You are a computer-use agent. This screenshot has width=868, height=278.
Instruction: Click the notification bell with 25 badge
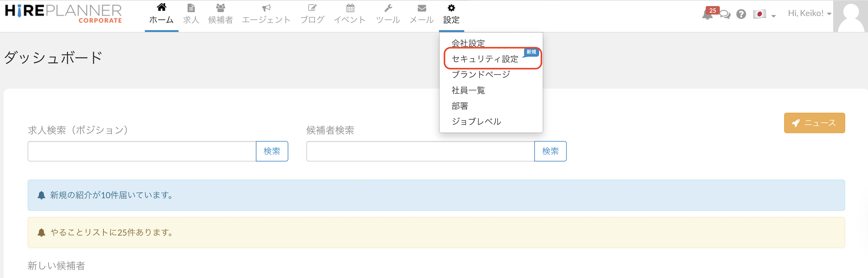coord(707,15)
